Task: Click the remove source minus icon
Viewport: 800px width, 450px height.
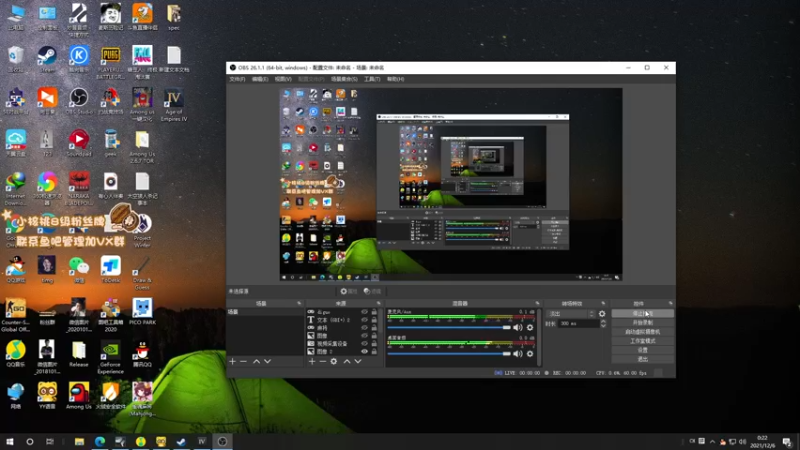Action: click(323, 361)
